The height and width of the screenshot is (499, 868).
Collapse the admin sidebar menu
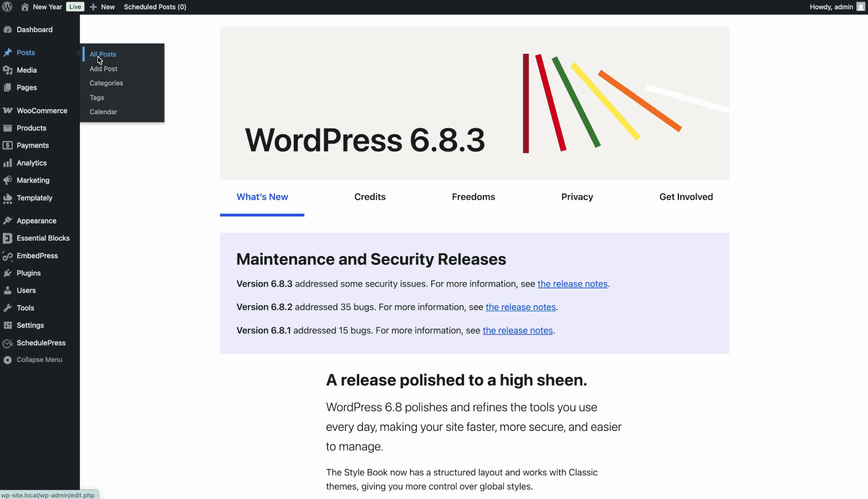pyautogui.click(x=39, y=359)
